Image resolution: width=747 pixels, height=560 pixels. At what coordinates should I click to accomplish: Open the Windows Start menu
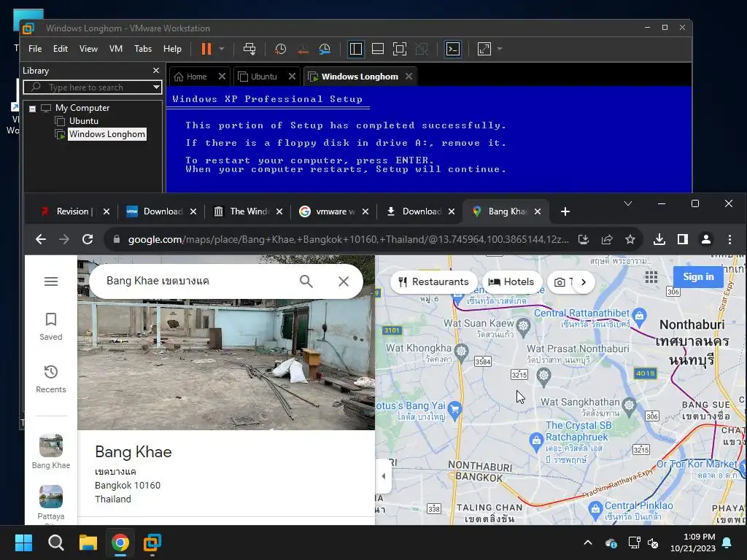[24, 542]
